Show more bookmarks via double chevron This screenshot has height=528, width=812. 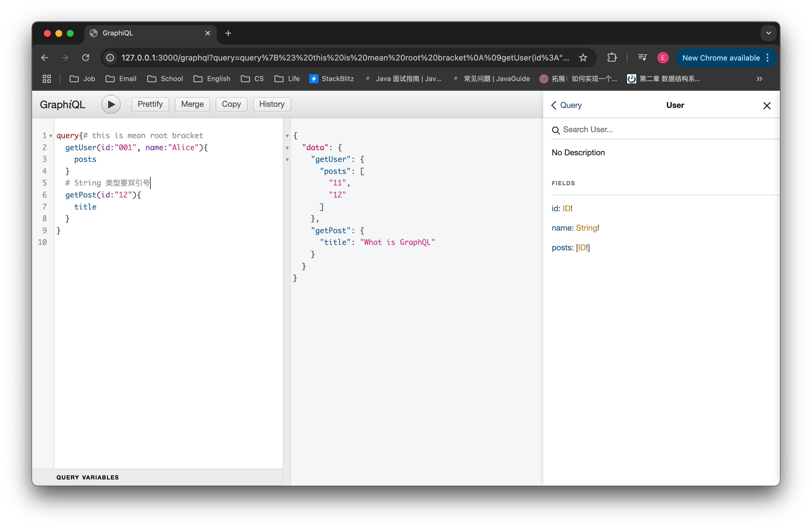pyautogui.click(x=759, y=79)
